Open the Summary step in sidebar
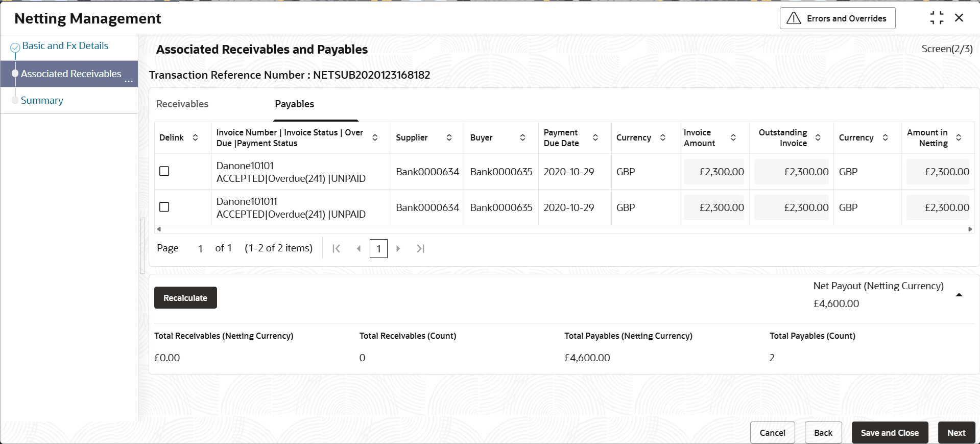Screen dimensions: 980x444 coord(42,101)
